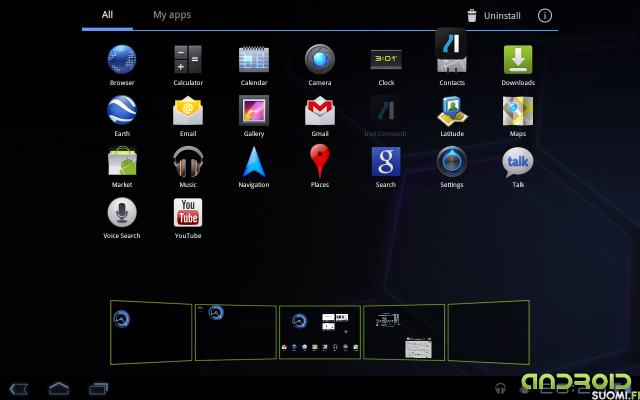Launch the Maps app
Image resolution: width=640 pixels, height=400 pixels.
pos(518,110)
